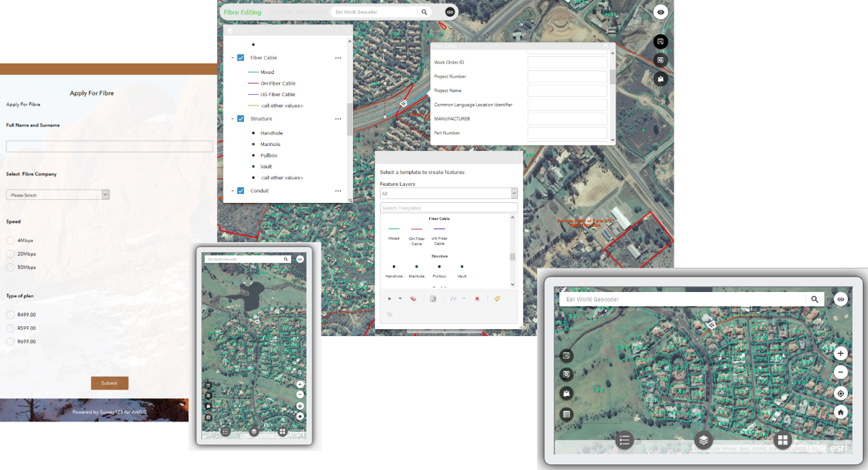The width and height of the screenshot is (868, 470).
Task: Open the Feature Layers dropdown
Action: click(x=448, y=194)
